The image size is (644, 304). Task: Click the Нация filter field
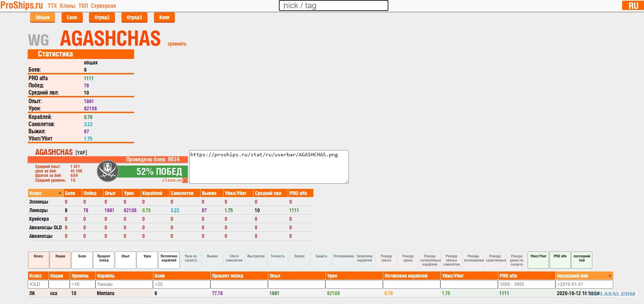click(59, 284)
